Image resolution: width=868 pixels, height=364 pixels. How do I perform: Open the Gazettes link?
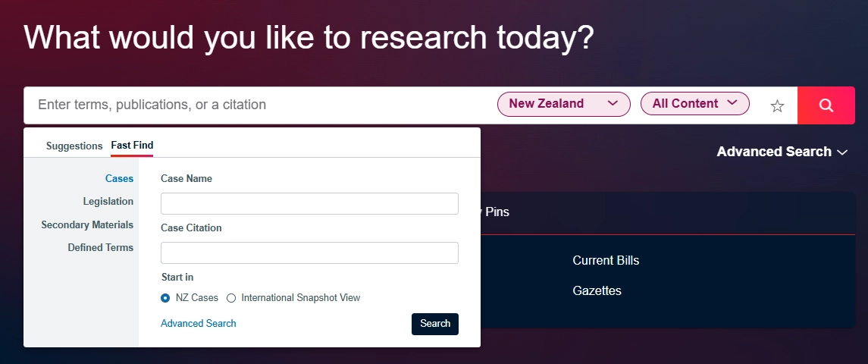pyautogui.click(x=597, y=290)
